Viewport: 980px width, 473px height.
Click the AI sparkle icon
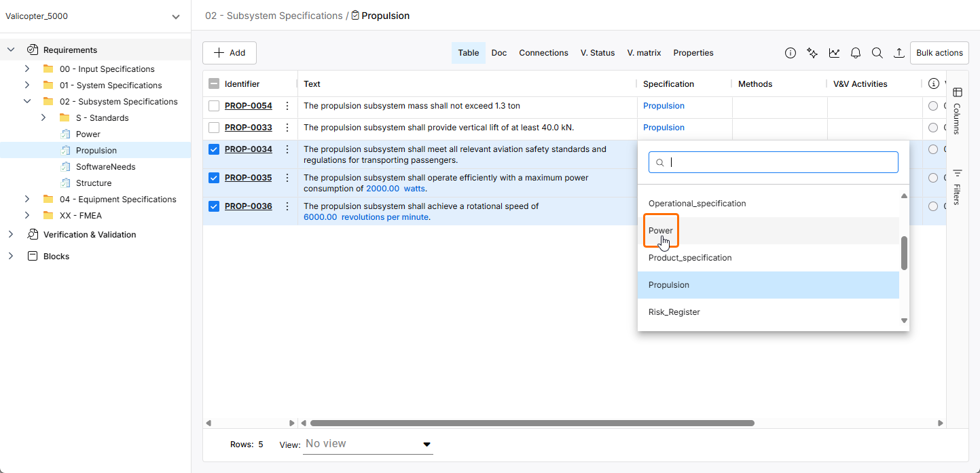(x=812, y=53)
